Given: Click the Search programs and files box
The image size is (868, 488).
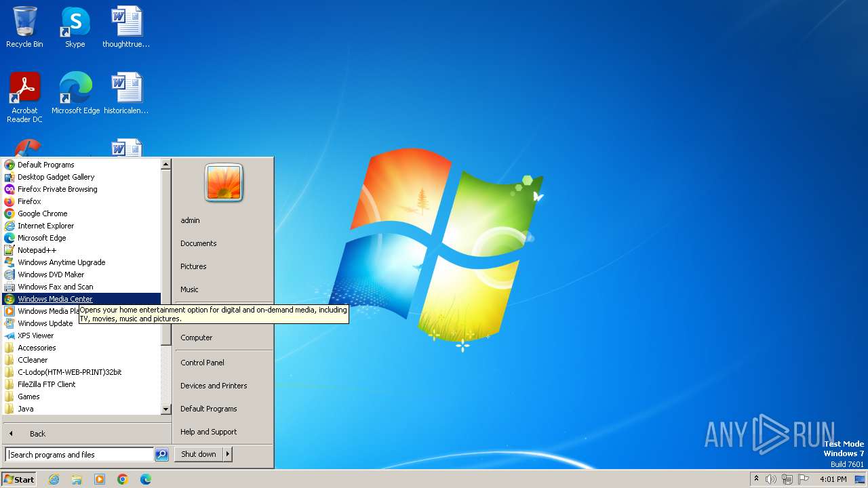Looking at the screenshot, I should [x=79, y=455].
